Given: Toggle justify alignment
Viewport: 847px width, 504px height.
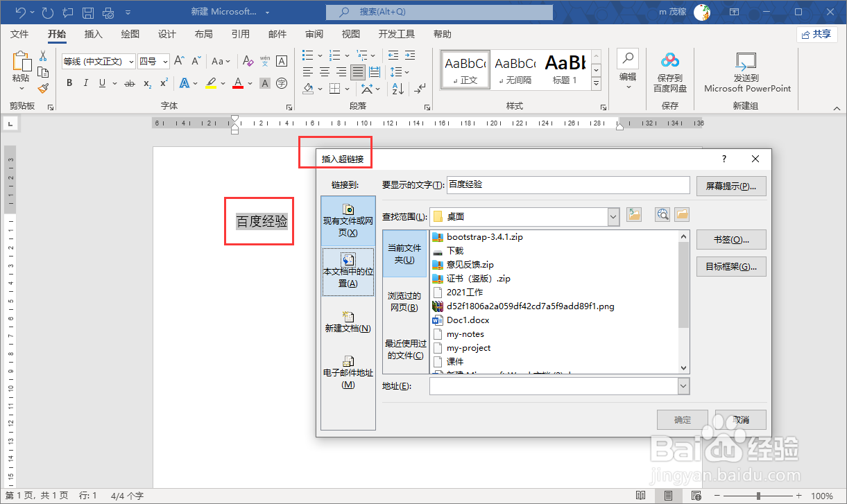Looking at the screenshot, I should pyautogui.click(x=358, y=72).
